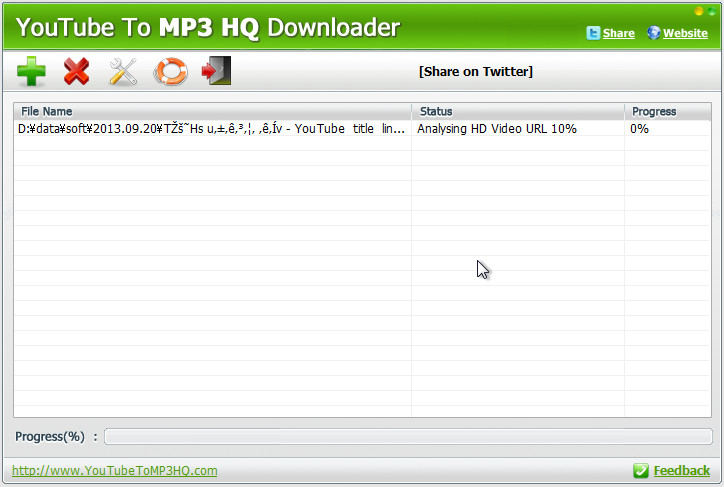Open the Feedback link at the bottom right
The width and height of the screenshot is (724, 487).
coord(682,470)
